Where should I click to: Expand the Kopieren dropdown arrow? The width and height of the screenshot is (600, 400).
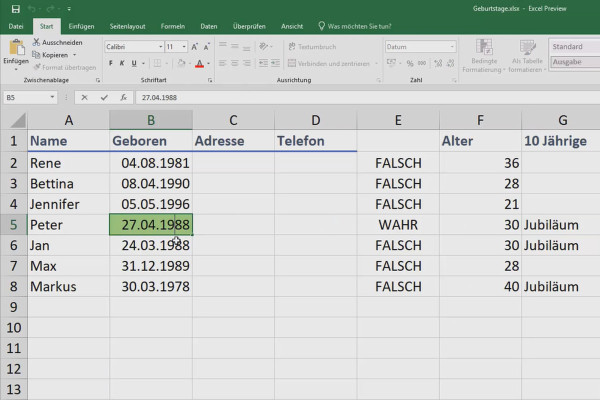(75, 55)
